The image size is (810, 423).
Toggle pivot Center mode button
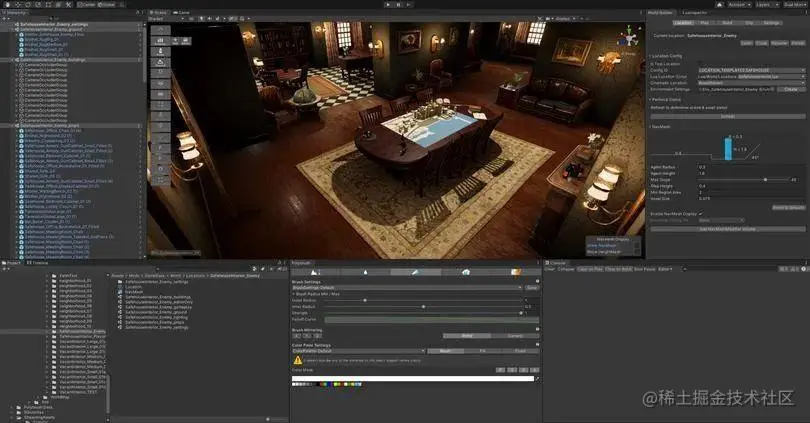coord(87,4)
